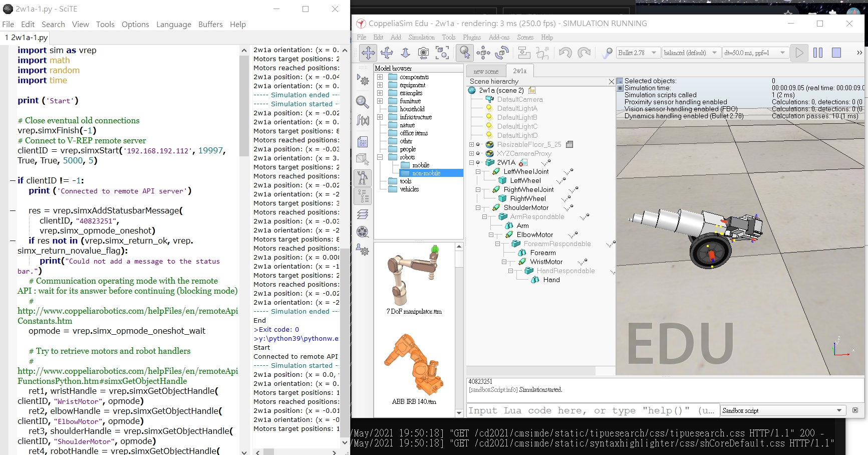Open the dt=50.0 ms time step dropdown
Viewport: 868px width, 455px height.
[x=755, y=53]
